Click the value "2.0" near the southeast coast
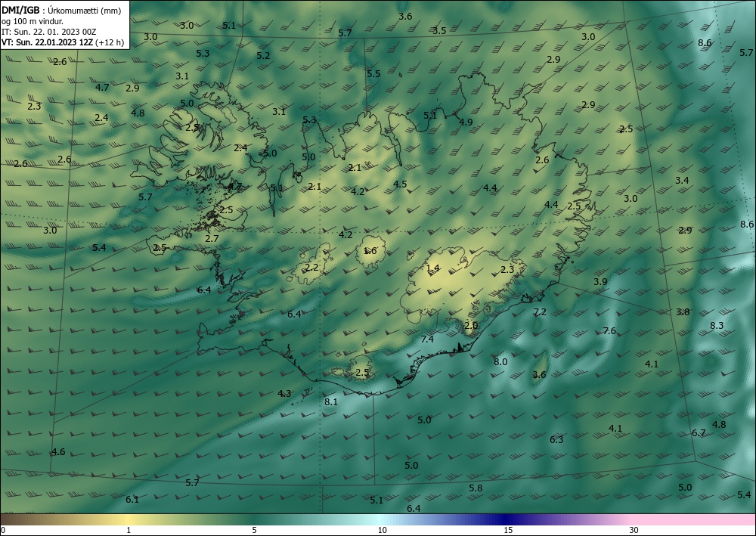This screenshot has height=536, width=756. click(x=471, y=325)
